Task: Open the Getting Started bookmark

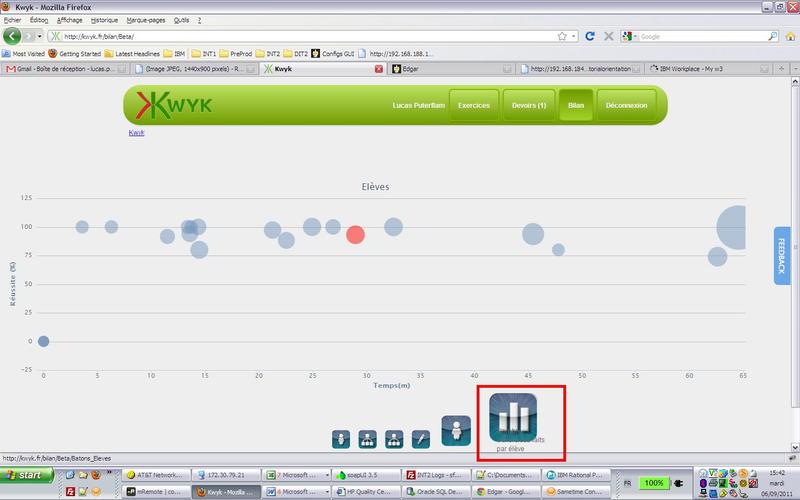Action: (x=74, y=54)
